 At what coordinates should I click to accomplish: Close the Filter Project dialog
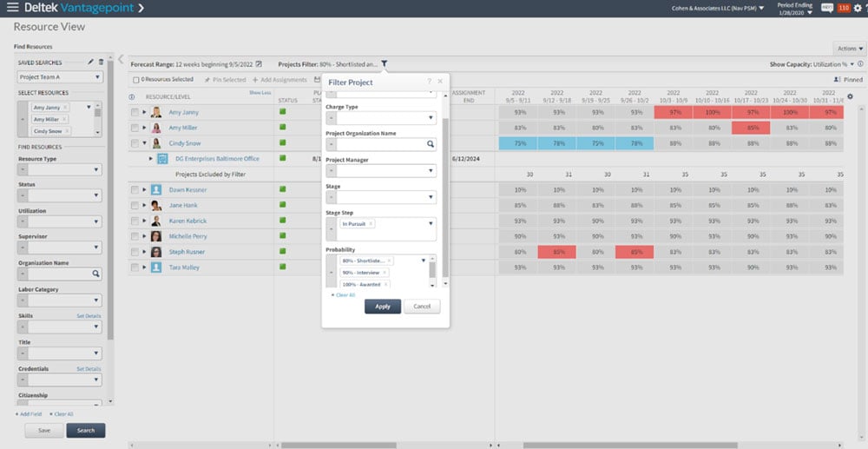tap(440, 82)
